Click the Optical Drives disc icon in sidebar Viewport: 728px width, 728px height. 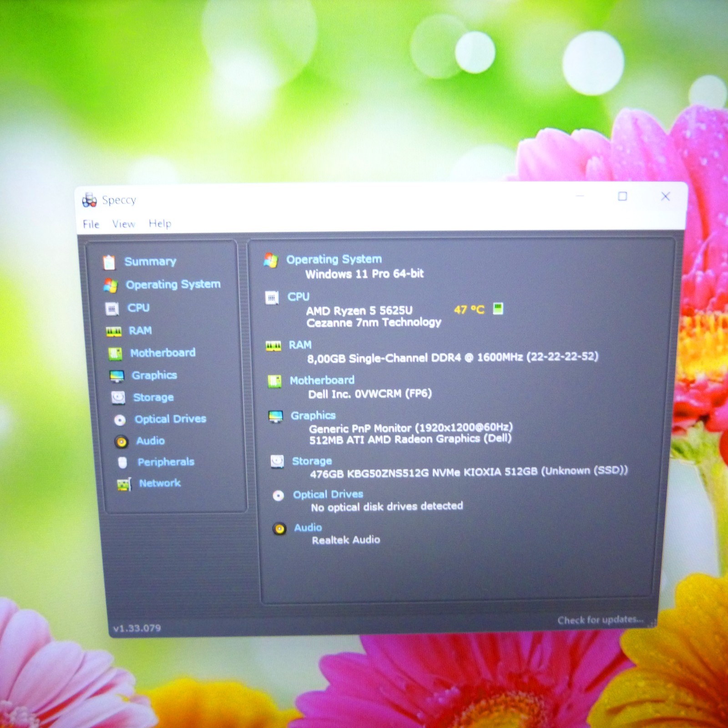click(x=120, y=420)
